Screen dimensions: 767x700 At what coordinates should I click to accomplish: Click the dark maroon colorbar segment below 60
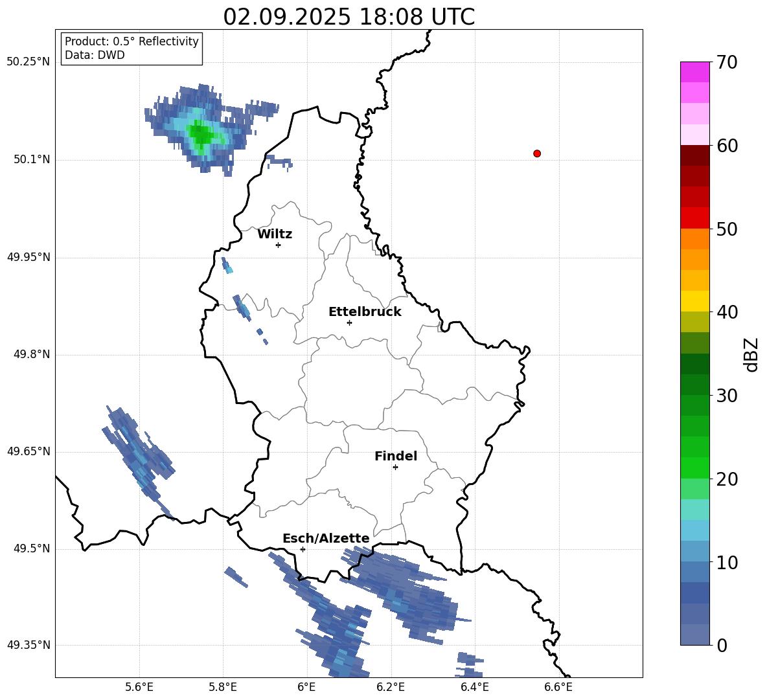pyautogui.click(x=694, y=156)
